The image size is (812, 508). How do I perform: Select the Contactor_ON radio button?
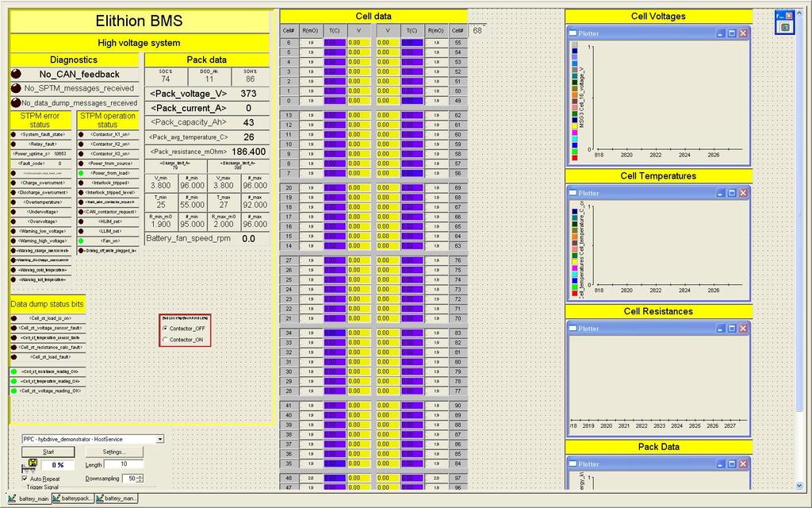tap(165, 340)
